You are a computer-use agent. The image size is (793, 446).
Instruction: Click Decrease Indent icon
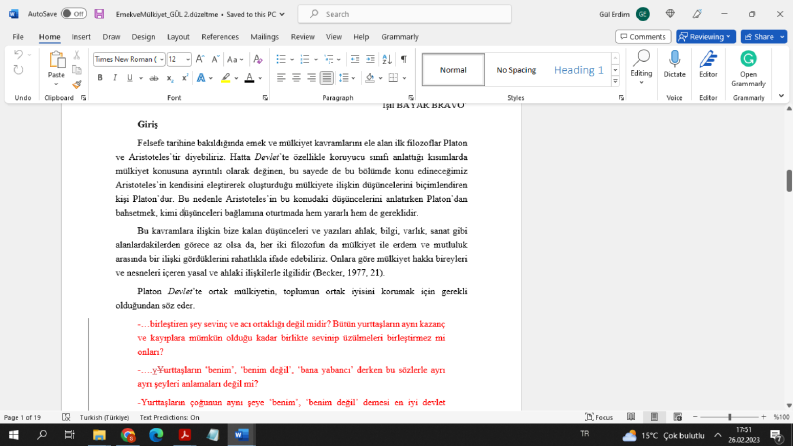point(355,59)
